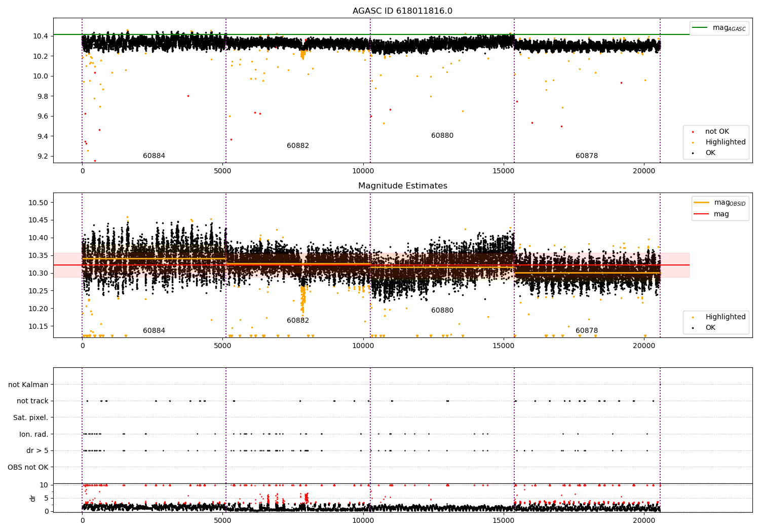Click the '10000' x-axis tick under middle plot
This screenshot has width=760, height=532.
pyautogui.click(x=363, y=347)
